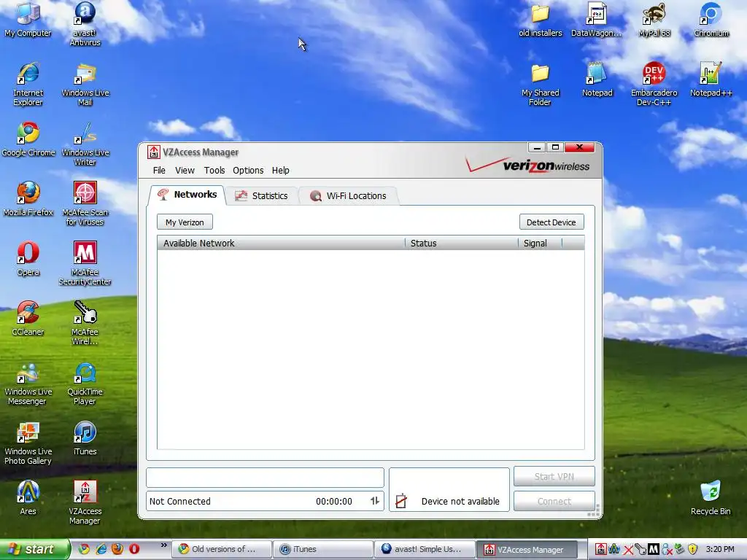Open File menu in VZAccess Manager
The image size is (747, 560).
point(159,171)
